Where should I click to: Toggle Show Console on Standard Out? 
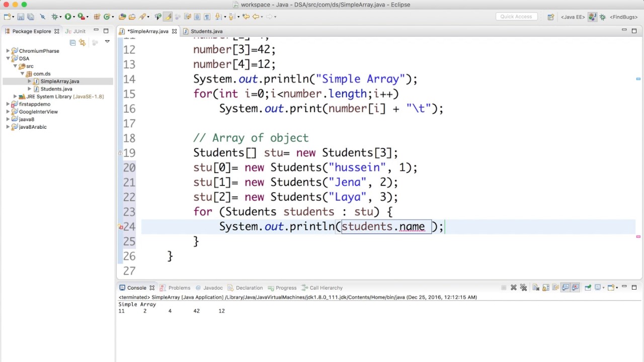coord(566,288)
